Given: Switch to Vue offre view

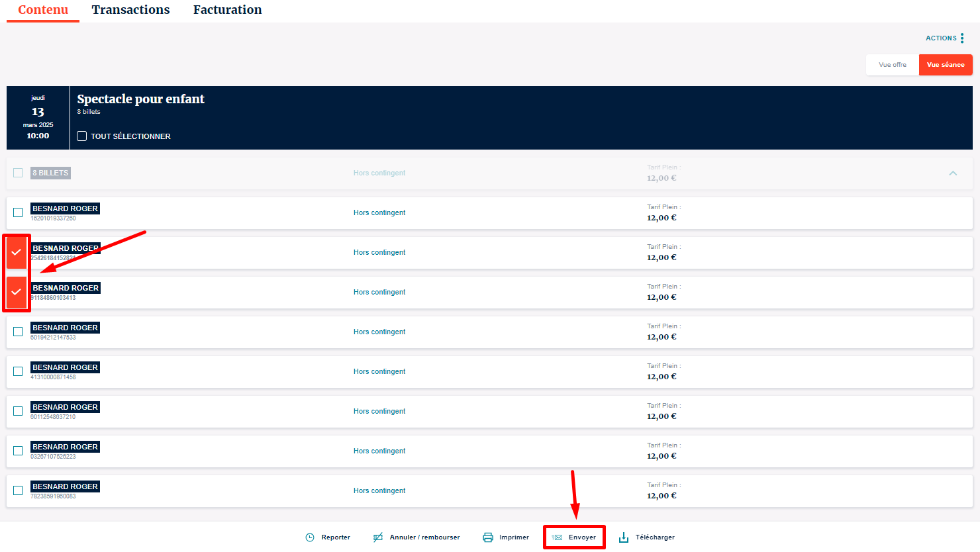Looking at the screenshot, I should 893,65.
